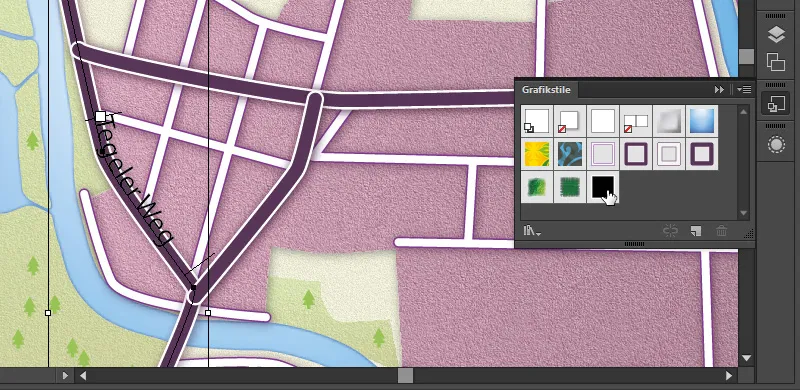Apply the yellow-green foliage graphic style
This screenshot has height=390, width=800.
click(x=537, y=154)
